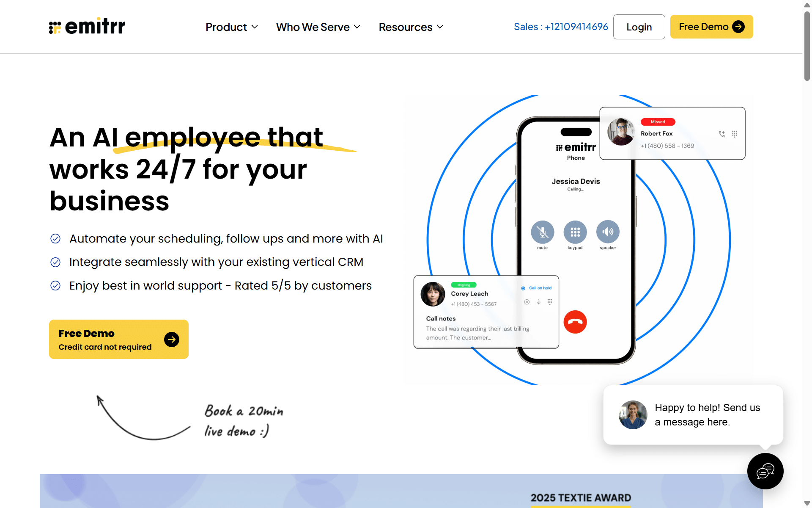The image size is (812, 508).
Task: Click the page vertical scrollbar thumb
Action: click(x=807, y=46)
